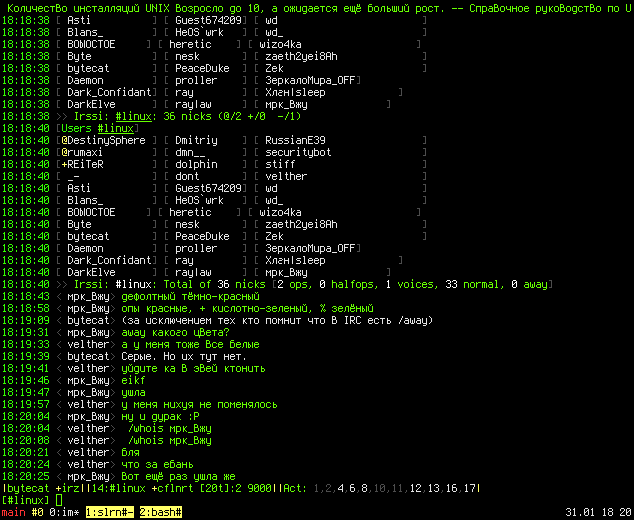Click '2 ops,' in the nick totals line

[x=295, y=285]
